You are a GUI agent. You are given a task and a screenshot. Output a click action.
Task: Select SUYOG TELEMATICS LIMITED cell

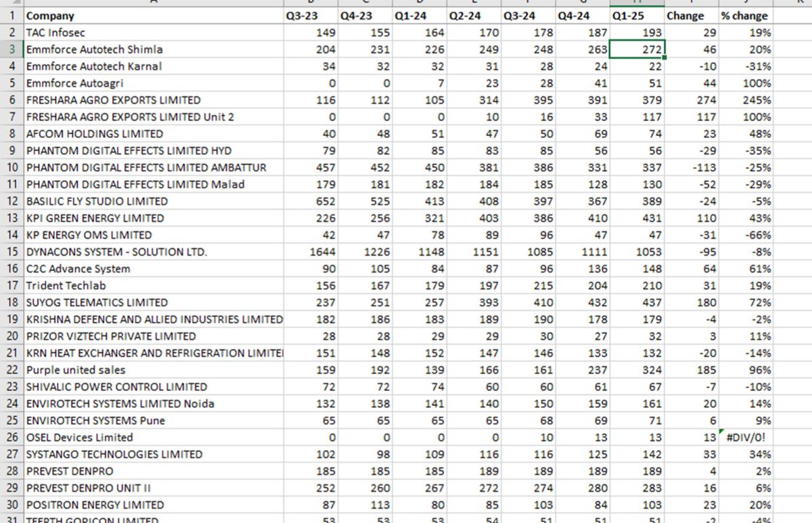[x=154, y=302]
